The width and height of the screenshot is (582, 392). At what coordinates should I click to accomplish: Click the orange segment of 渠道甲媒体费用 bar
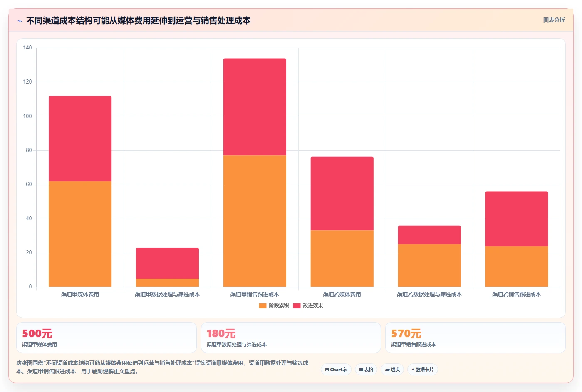(80, 234)
